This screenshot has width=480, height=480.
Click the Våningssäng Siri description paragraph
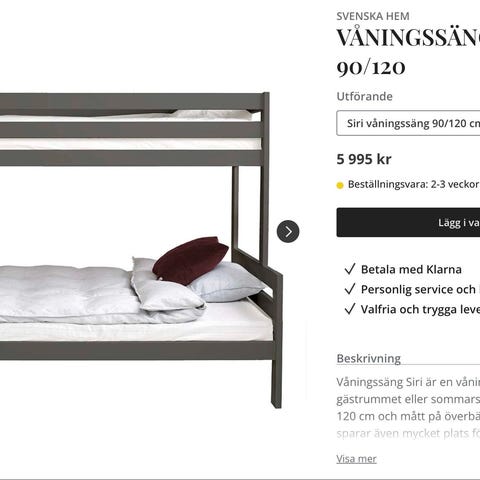tap(408, 408)
